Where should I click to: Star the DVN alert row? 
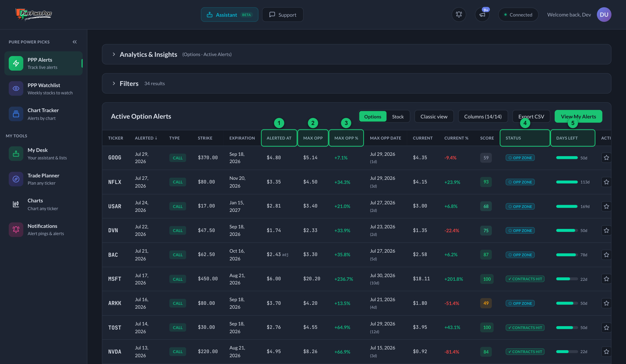click(606, 230)
